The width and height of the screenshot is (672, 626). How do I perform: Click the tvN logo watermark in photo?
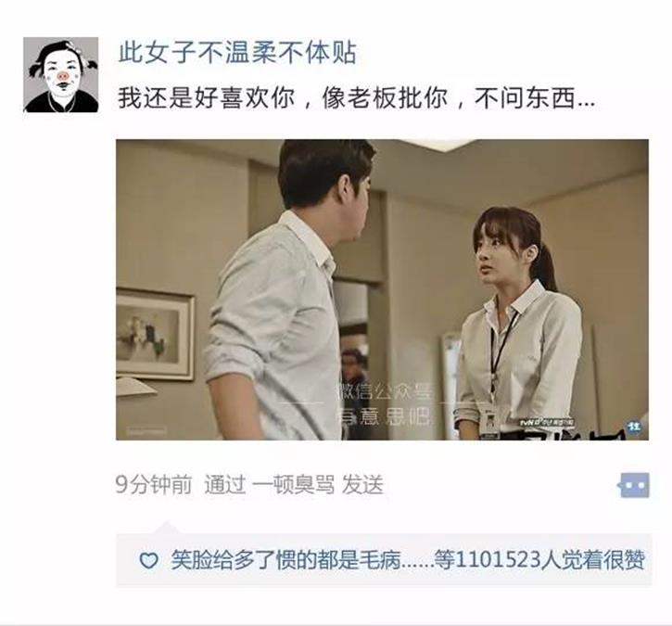point(547,422)
